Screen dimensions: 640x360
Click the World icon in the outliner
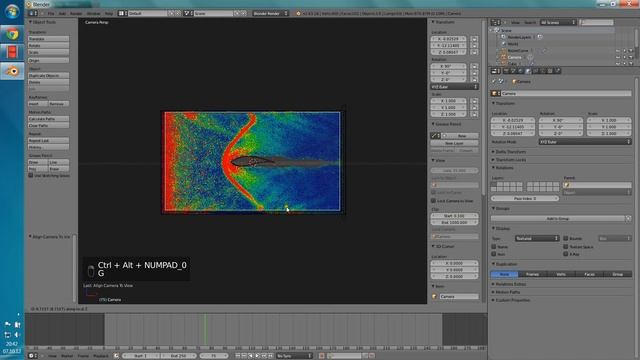503,44
